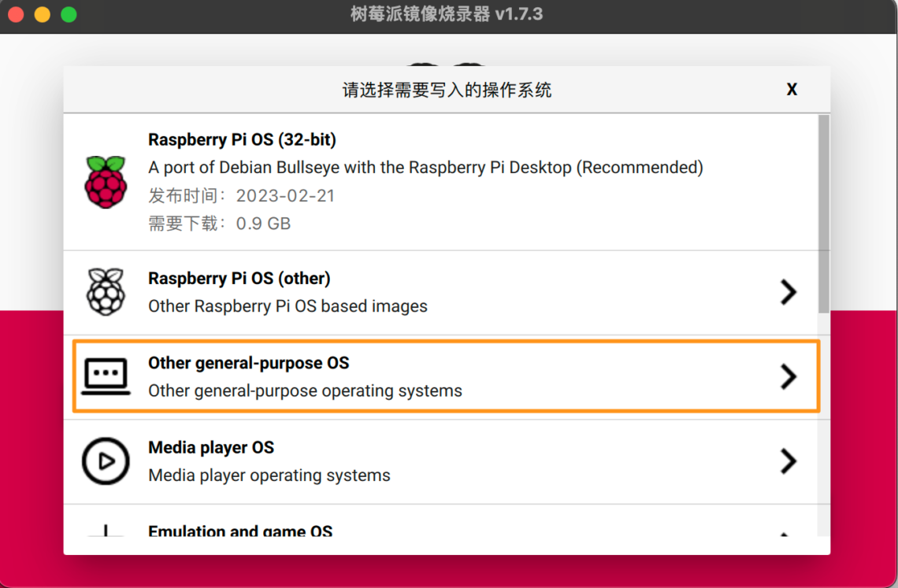Expand Raspberry Pi OS (other) using its chevron
This screenshot has height=588, width=898.
coord(788,292)
